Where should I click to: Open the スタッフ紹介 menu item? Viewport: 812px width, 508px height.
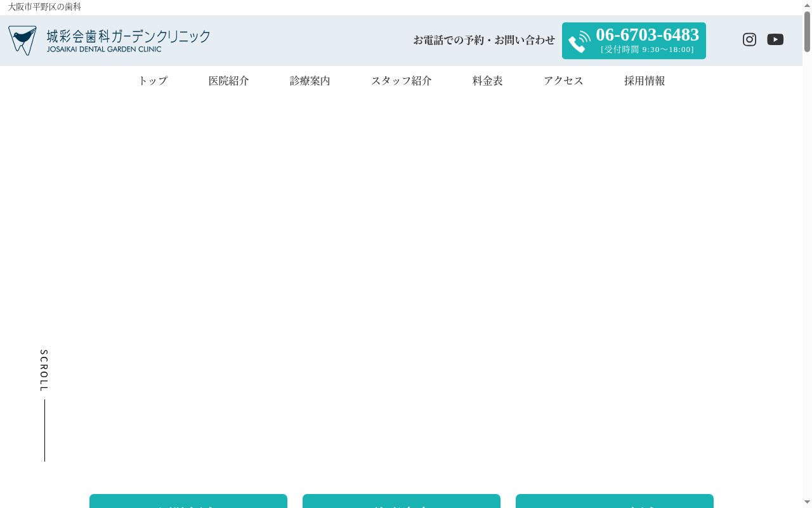(x=402, y=81)
